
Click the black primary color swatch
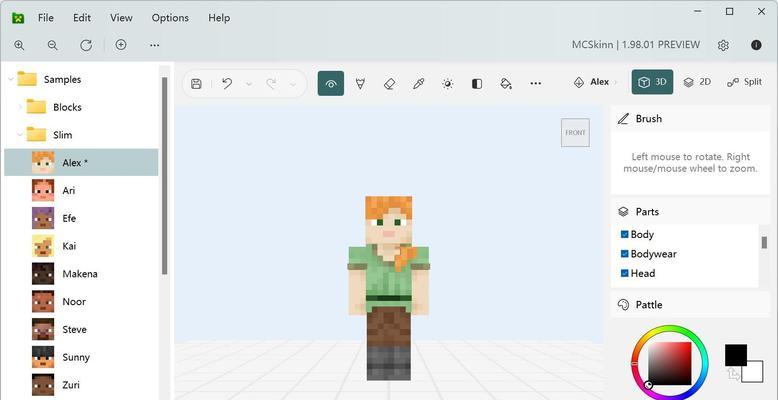[x=735, y=355]
